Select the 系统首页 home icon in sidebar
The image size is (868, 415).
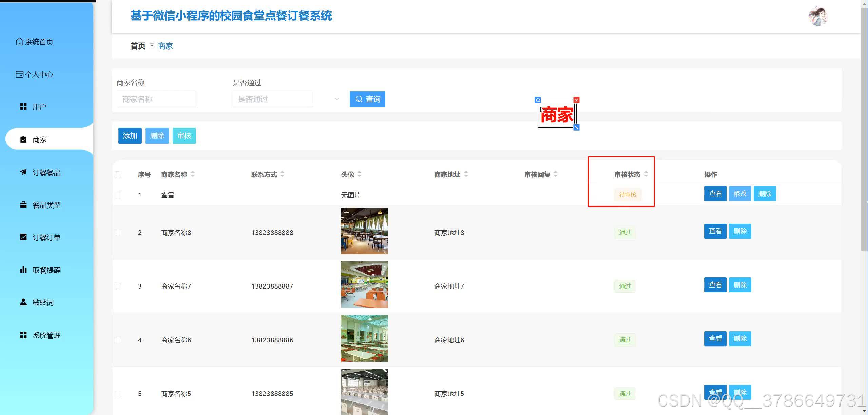[x=19, y=41]
